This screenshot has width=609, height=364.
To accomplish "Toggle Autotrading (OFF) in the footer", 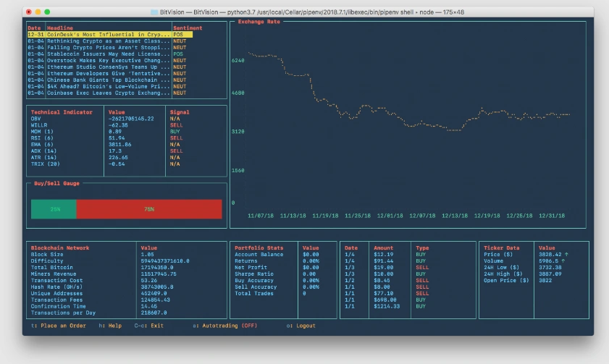I will [224, 326].
